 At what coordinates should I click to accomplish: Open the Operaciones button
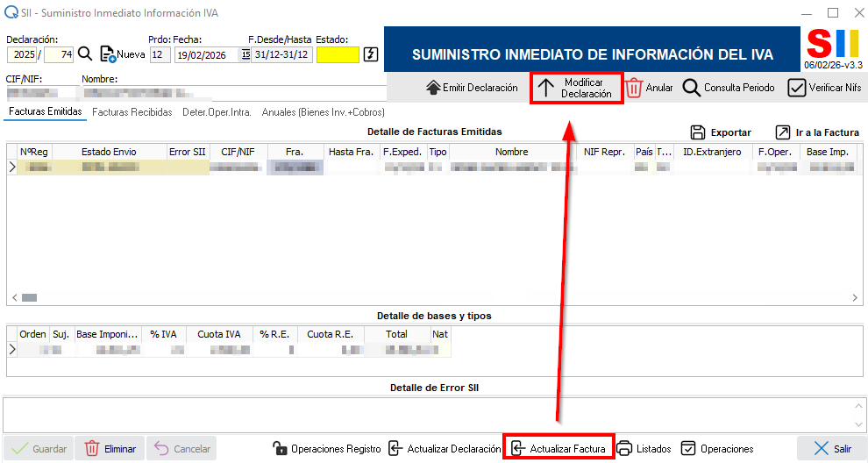[717, 449]
